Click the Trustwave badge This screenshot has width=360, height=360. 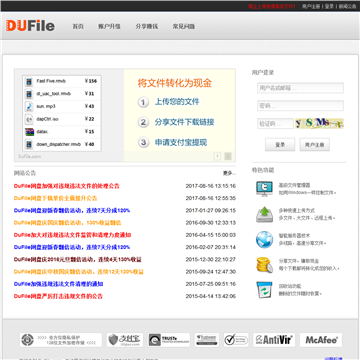pos(207,340)
